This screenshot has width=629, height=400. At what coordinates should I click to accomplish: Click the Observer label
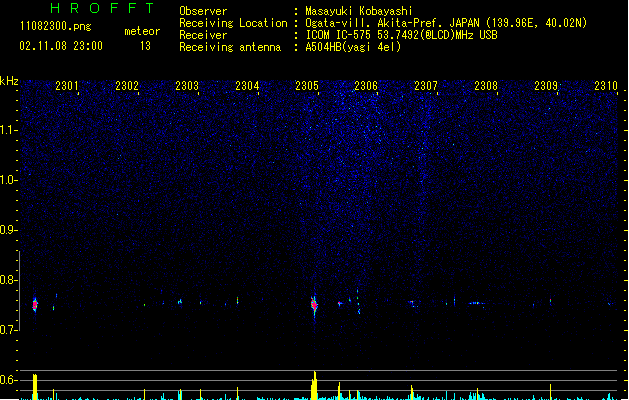coord(203,11)
